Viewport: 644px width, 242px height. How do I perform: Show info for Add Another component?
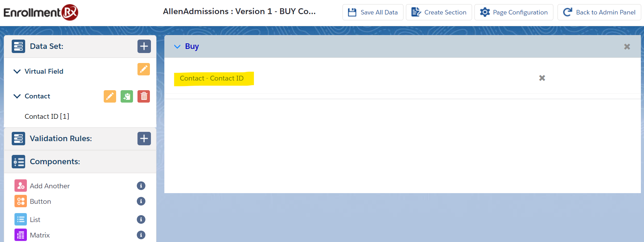click(x=141, y=186)
